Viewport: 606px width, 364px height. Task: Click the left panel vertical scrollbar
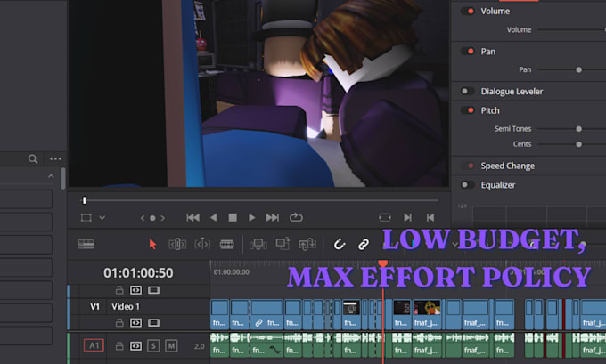(63, 179)
